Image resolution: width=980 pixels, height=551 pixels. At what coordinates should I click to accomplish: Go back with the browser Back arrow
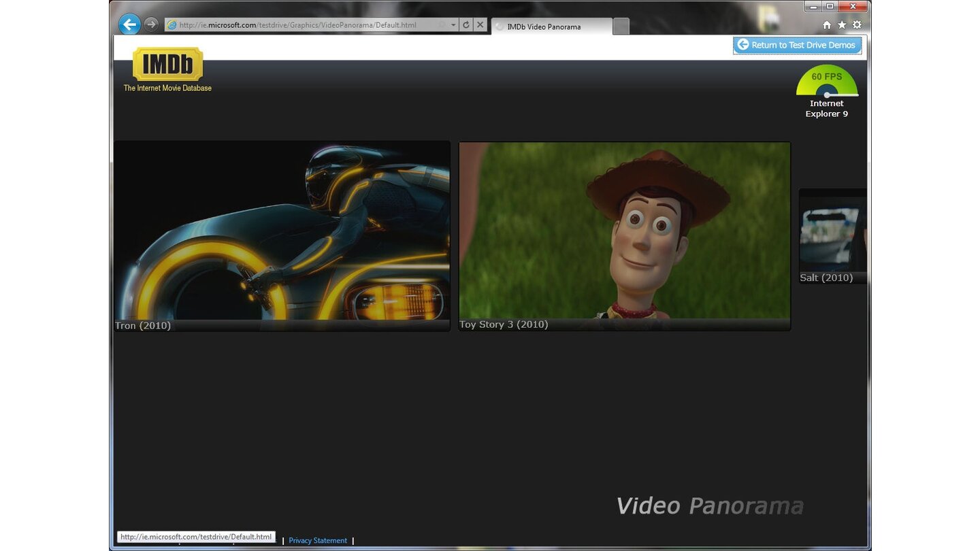(129, 24)
